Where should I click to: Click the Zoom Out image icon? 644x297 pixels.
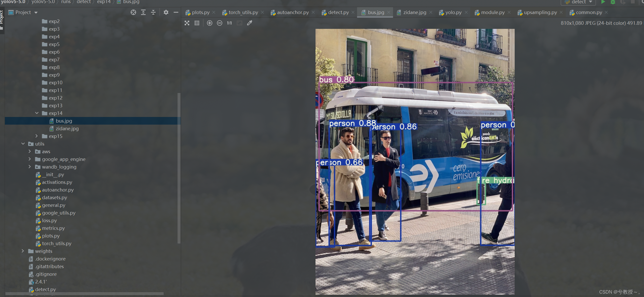[219, 23]
